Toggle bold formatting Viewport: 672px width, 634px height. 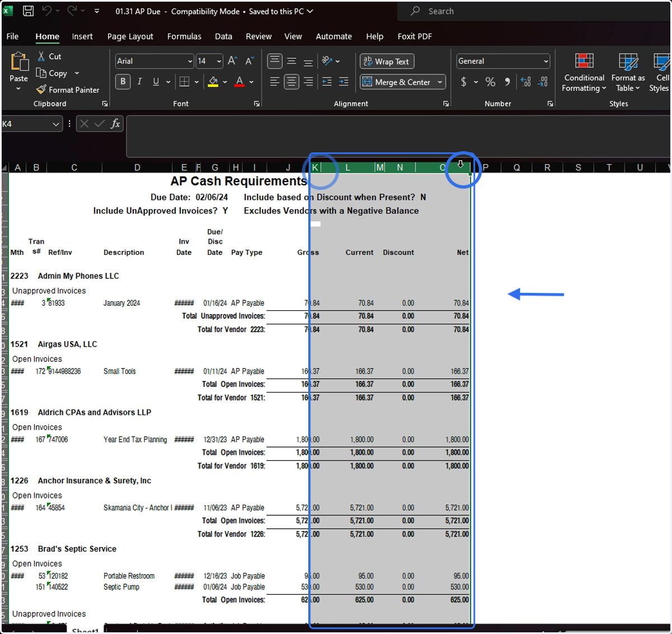tap(123, 82)
